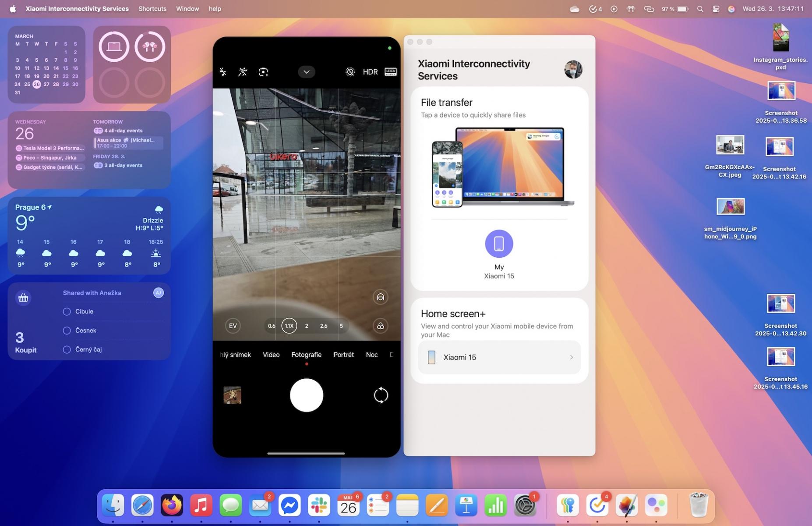
Task: Open Control Center in menu bar
Action: point(716,9)
